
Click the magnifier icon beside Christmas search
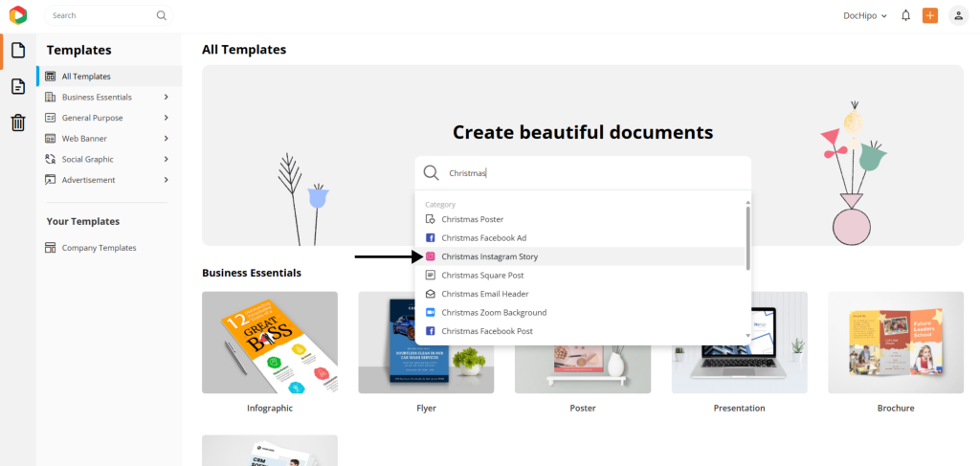tap(432, 173)
